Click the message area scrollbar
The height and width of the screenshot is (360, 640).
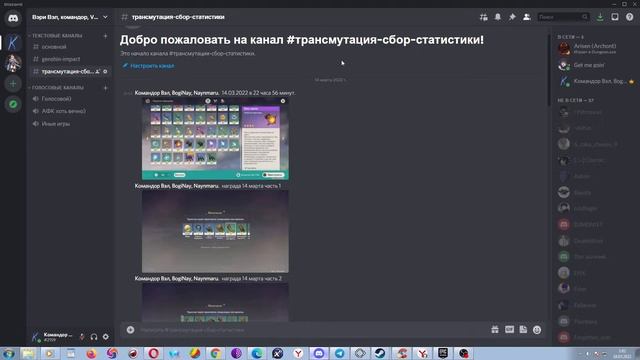click(549, 71)
